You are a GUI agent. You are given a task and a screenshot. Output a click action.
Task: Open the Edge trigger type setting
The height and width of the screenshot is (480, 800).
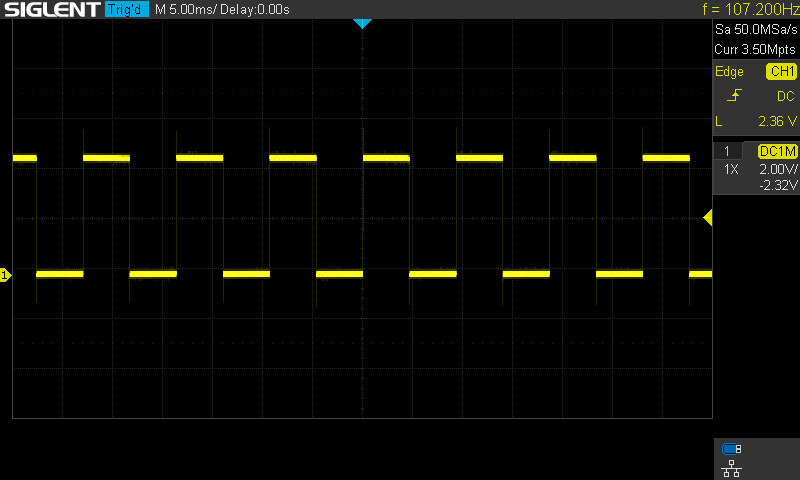[729, 72]
